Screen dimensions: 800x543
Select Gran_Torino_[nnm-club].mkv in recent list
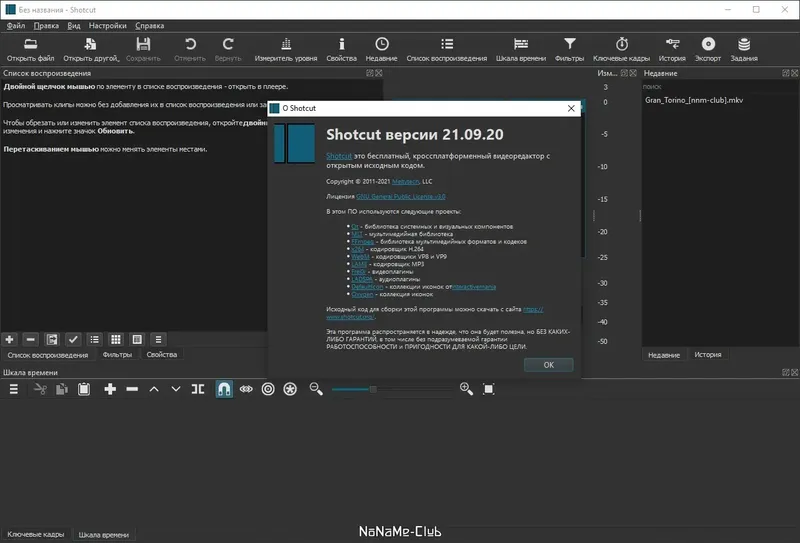coord(694,100)
